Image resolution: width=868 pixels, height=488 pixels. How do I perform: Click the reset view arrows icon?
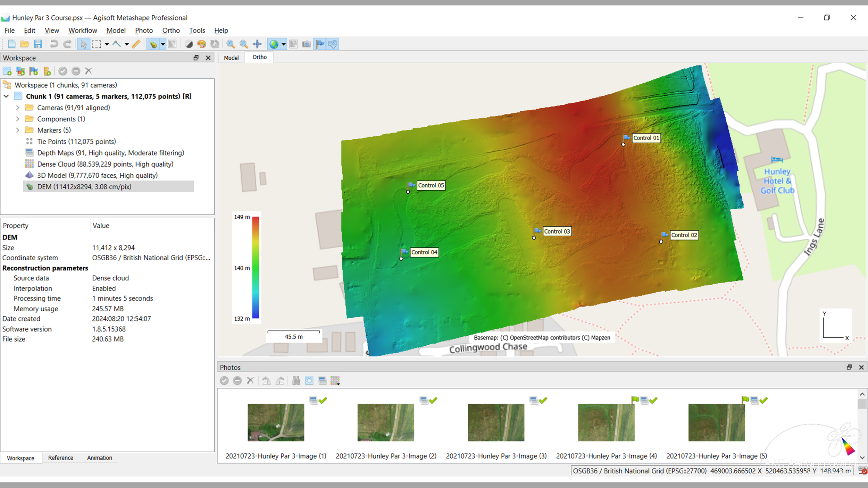coord(257,44)
